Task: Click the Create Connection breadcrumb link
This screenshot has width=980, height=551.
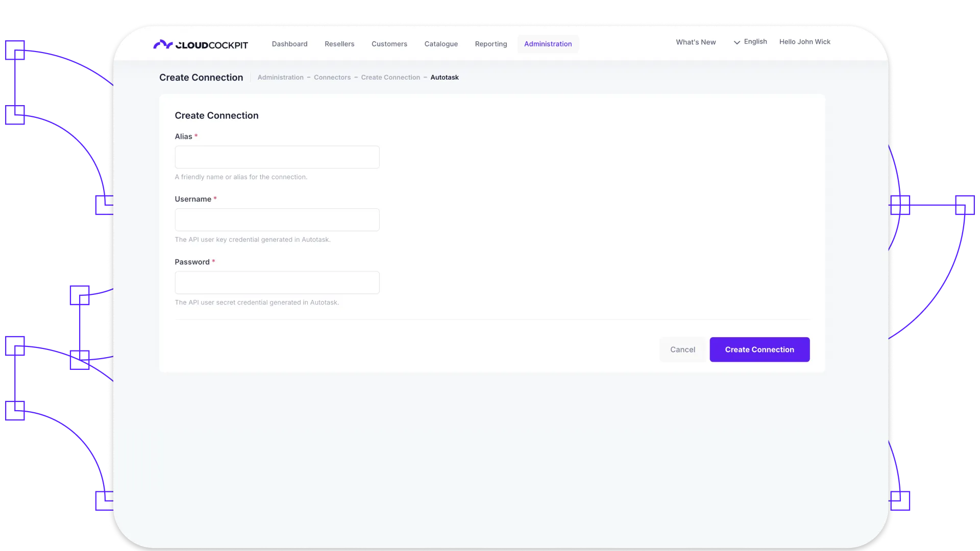Action: point(390,78)
